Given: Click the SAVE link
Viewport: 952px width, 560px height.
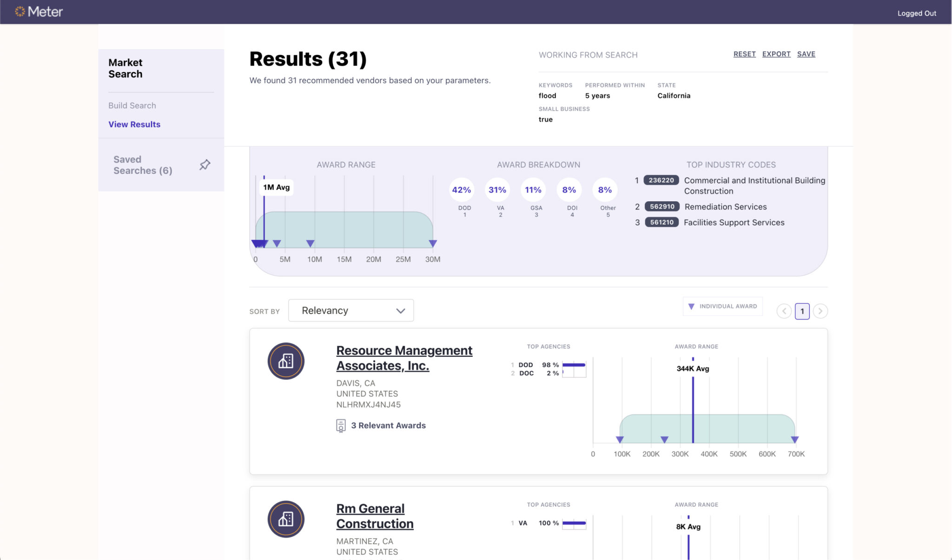Looking at the screenshot, I should (x=806, y=54).
